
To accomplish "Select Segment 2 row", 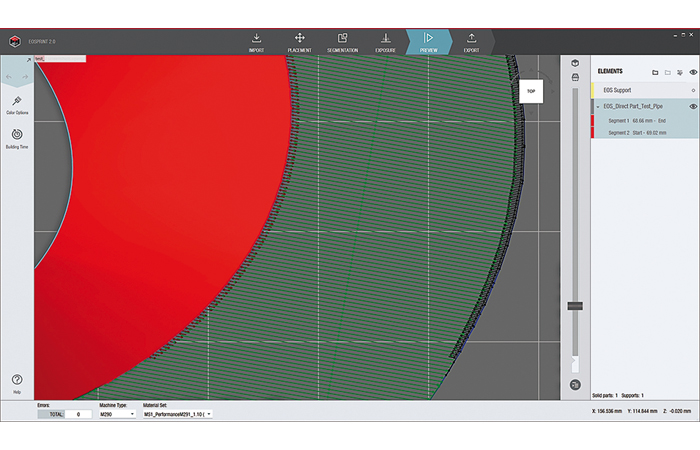I will click(x=645, y=133).
